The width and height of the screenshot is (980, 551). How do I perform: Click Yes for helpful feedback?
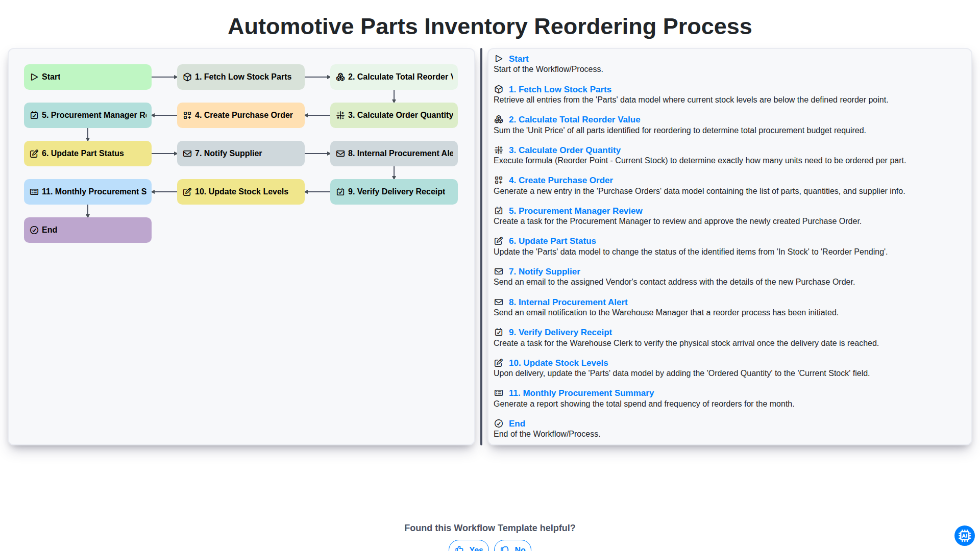(x=469, y=546)
